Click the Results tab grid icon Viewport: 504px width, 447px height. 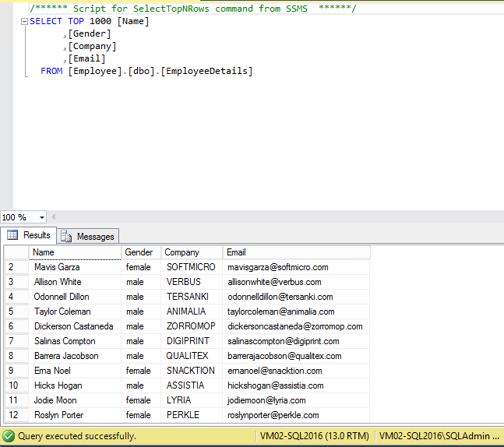(x=12, y=235)
